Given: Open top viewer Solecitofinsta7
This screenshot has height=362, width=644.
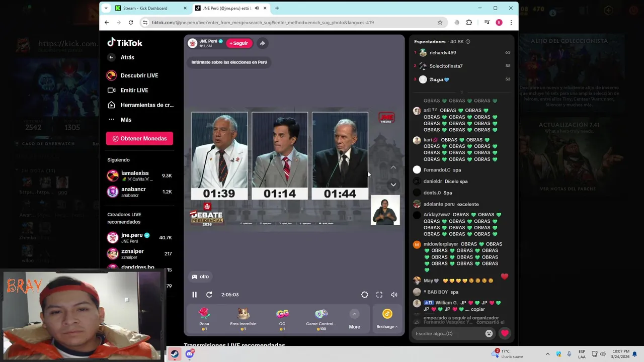Looking at the screenshot, I should [446, 66].
